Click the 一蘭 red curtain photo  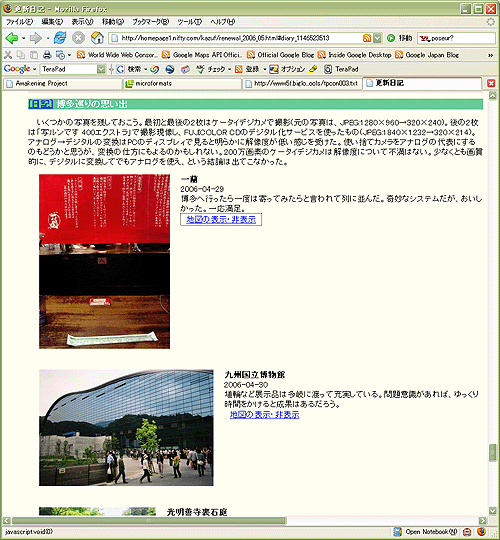pos(104,261)
